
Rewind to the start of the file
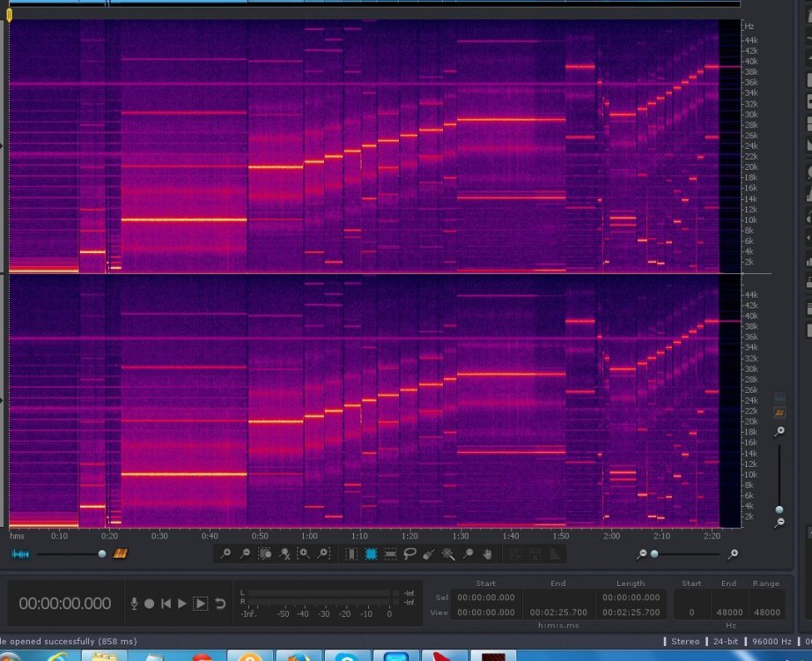point(166,604)
